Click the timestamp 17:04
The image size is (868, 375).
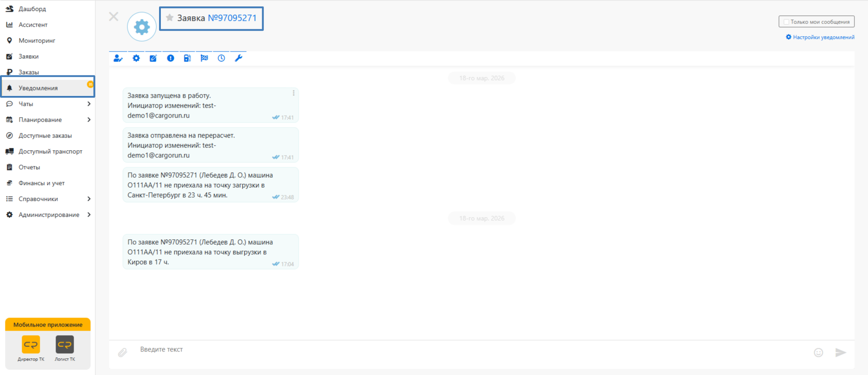click(x=287, y=264)
